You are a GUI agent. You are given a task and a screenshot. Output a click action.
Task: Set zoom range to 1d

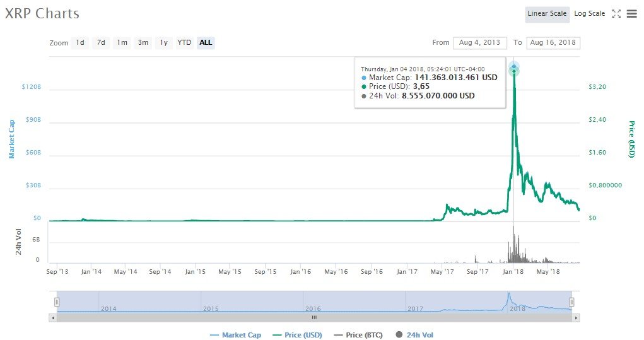pyautogui.click(x=80, y=42)
